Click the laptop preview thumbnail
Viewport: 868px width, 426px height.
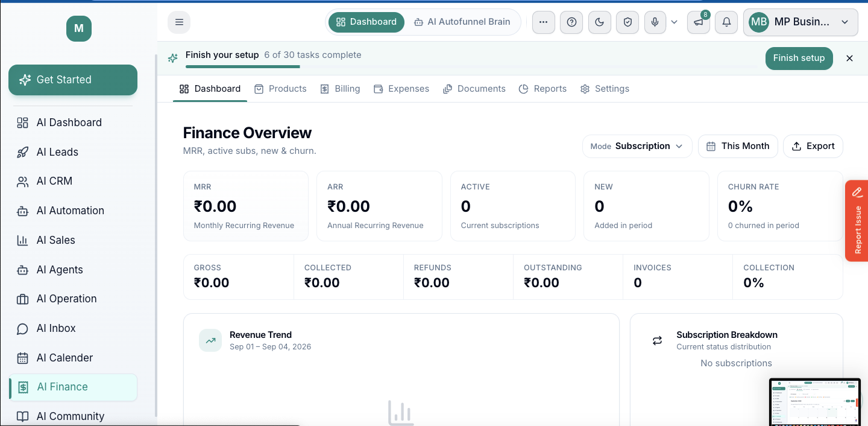pyautogui.click(x=816, y=402)
